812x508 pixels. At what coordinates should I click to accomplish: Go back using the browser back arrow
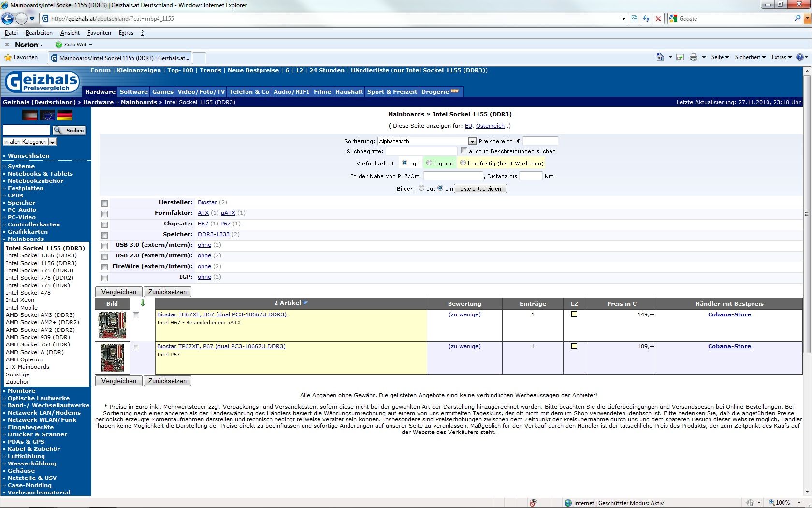point(8,19)
